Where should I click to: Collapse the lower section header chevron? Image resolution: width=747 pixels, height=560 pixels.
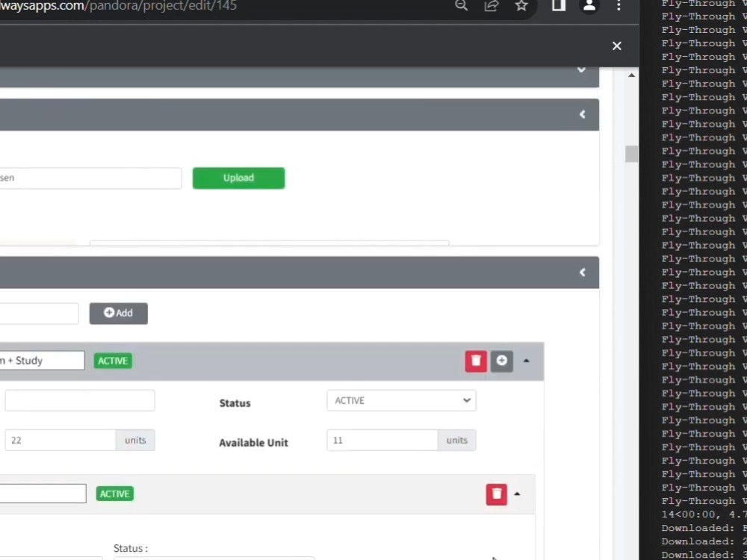coord(582,272)
